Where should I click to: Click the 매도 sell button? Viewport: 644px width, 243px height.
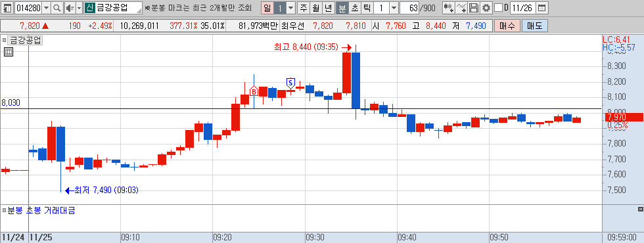click(535, 26)
